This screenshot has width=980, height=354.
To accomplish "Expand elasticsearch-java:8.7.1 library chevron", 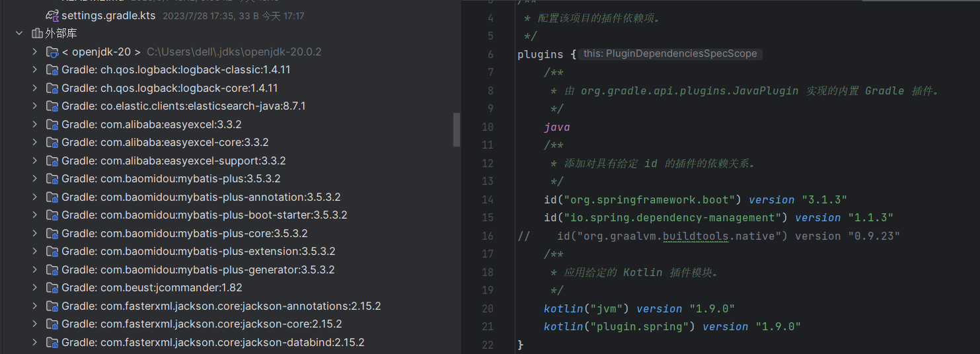I will [x=35, y=106].
